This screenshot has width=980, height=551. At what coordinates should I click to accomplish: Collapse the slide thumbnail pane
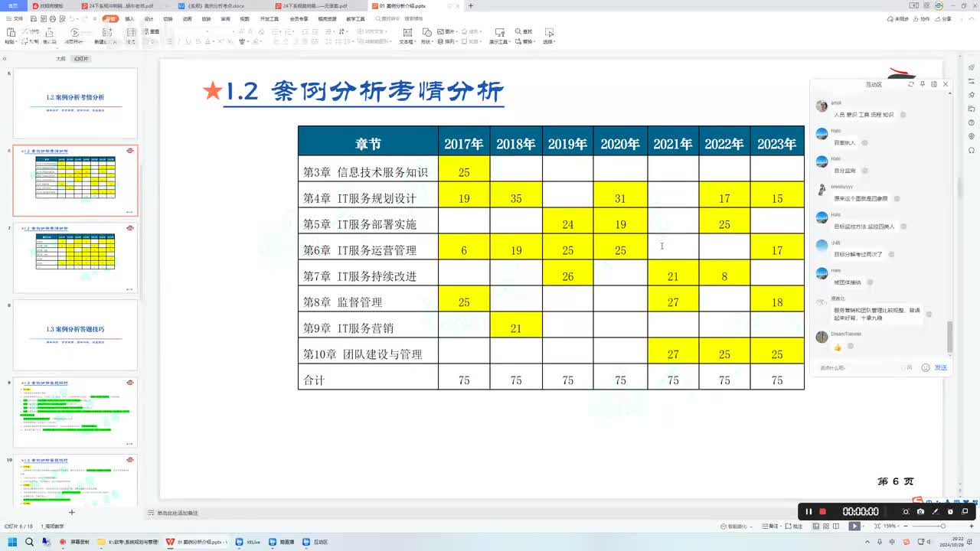pyautogui.click(x=4, y=58)
